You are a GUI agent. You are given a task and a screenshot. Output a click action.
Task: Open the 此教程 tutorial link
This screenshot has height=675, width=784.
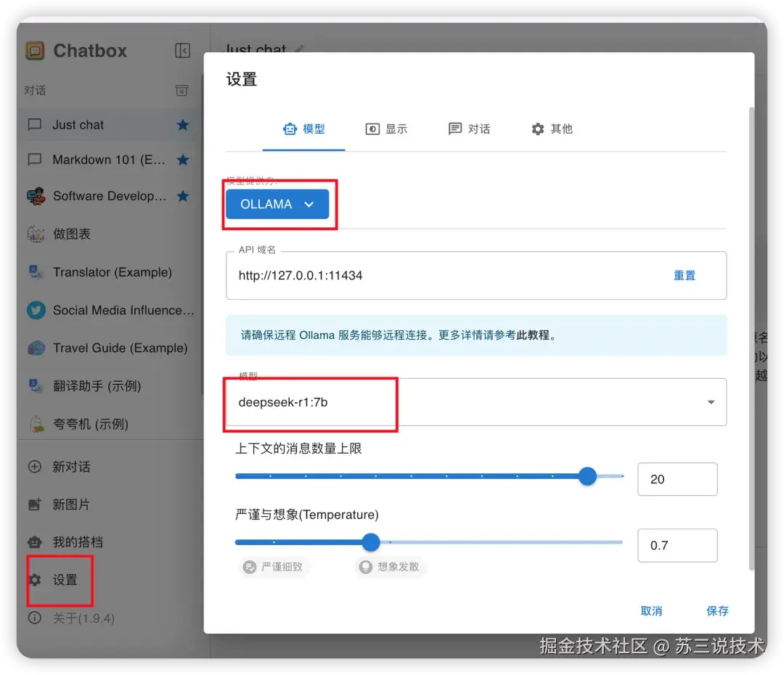[533, 335]
